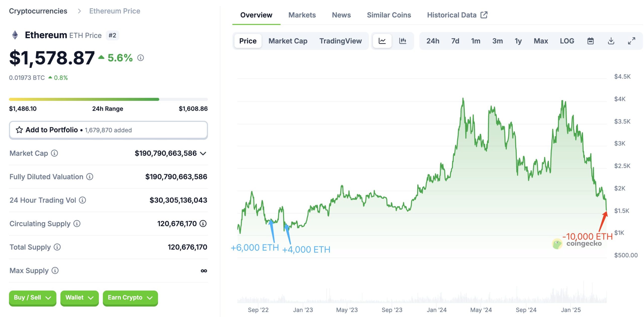Open the Similar Coins tab
This screenshot has width=644, height=317.
389,15
